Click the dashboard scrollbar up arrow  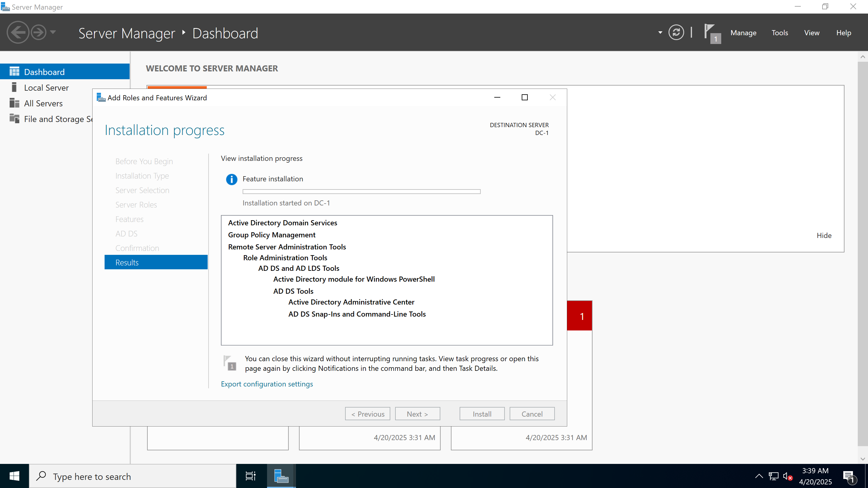[x=863, y=57]
